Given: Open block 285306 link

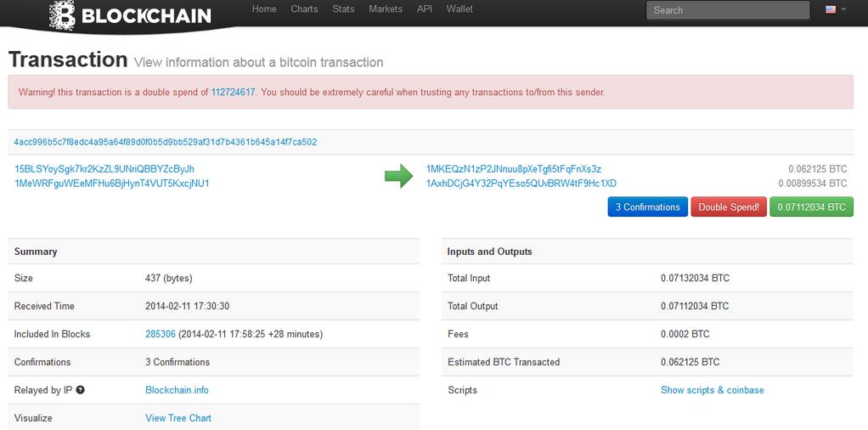Looking at the screenshot, I should pos(161,334).
